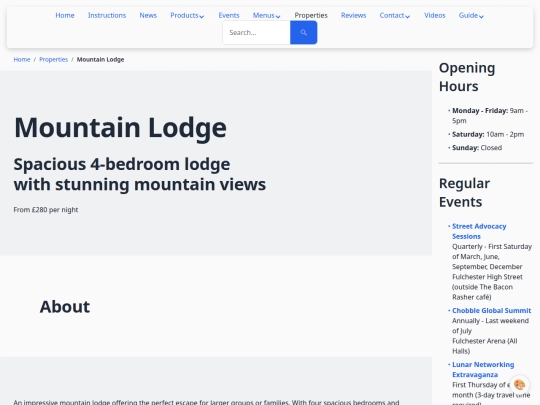
Task: Click the 'Spacious 4-bedroom lodge' subtitle
Action: tap(139, 174)
